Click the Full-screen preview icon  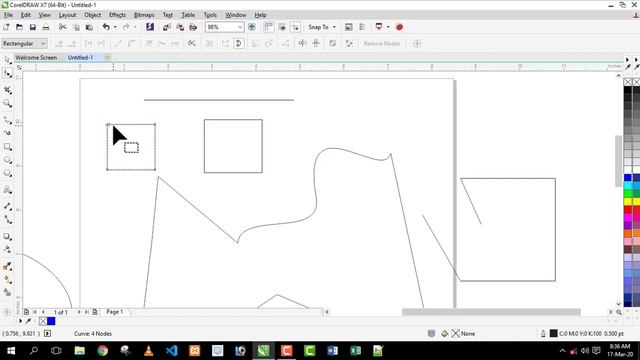[252, 27]
